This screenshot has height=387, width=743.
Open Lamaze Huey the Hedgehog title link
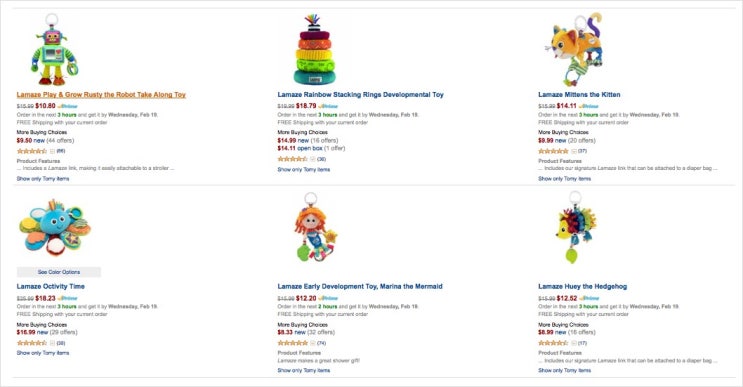click(582, 287)
